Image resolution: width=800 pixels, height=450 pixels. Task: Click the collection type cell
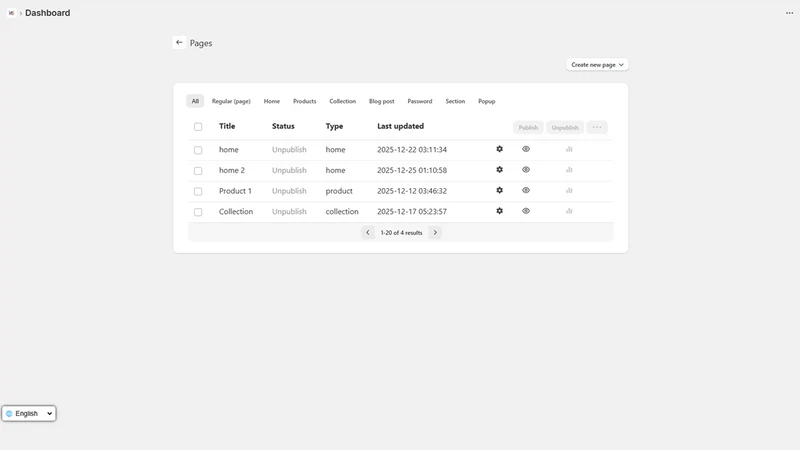pyautogui.click(x=342, y=211)
